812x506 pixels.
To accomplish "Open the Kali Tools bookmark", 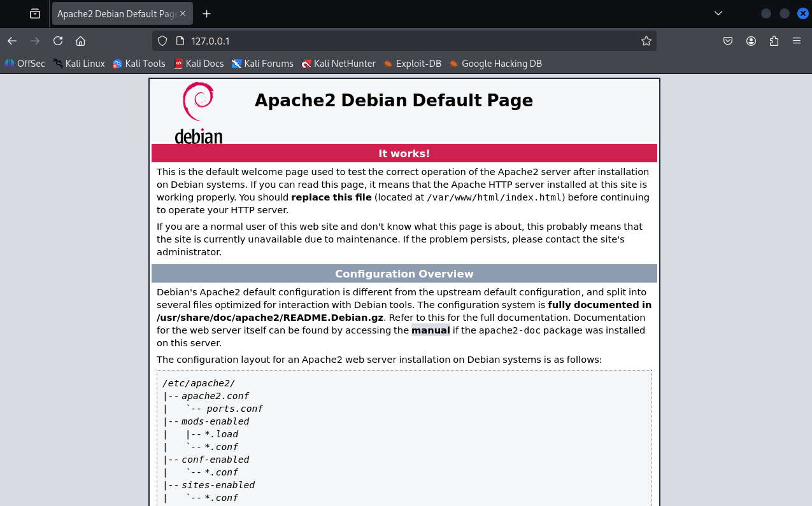I will [139, 64].
